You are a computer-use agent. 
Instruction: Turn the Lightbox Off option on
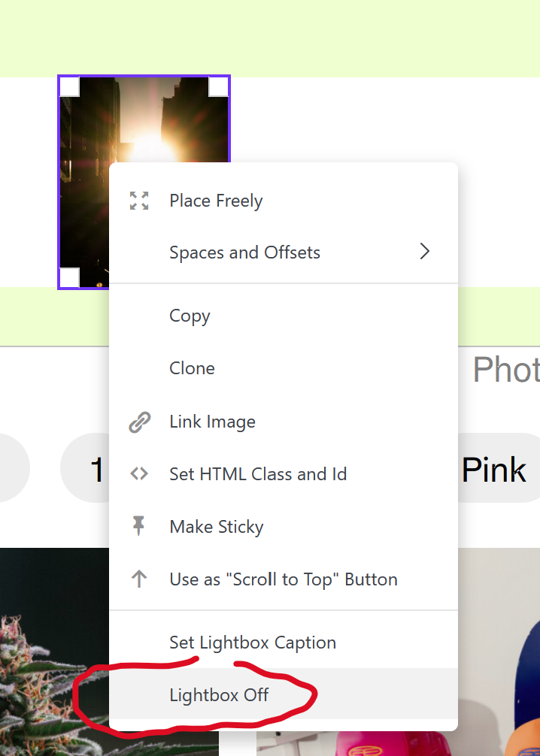click(x=219, y=695)
